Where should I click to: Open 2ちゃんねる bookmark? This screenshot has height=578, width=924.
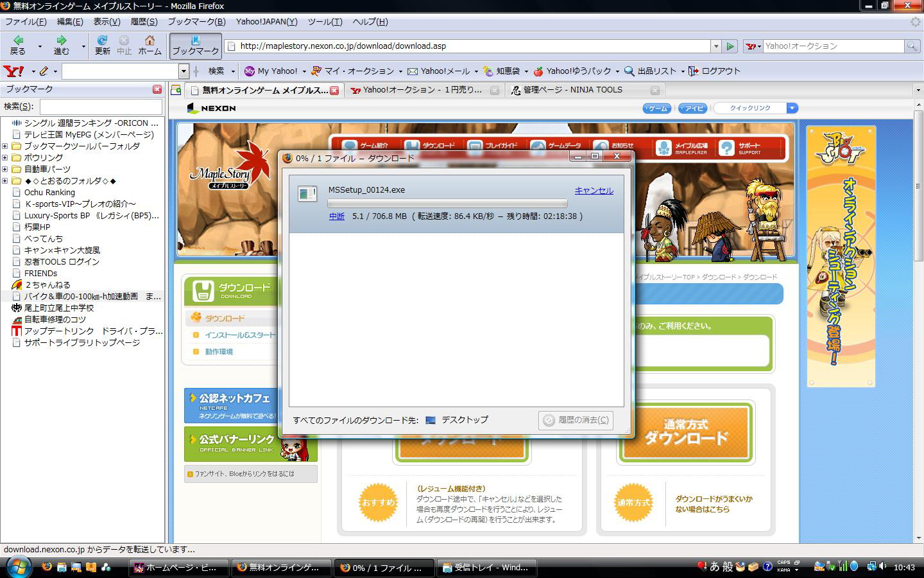(47, 285)
